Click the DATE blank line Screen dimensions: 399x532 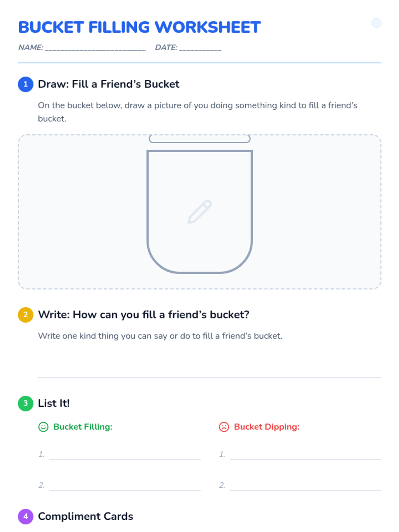(200, 48)
